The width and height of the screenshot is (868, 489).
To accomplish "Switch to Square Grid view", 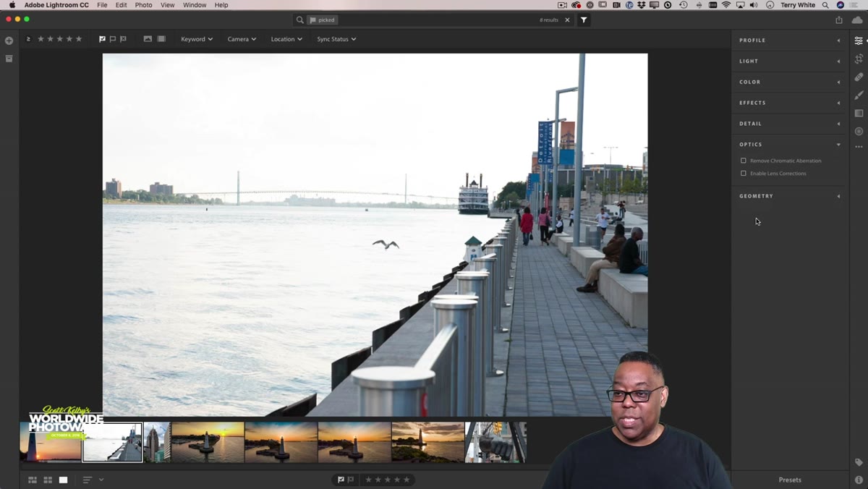I will click(x=48, y=480).
